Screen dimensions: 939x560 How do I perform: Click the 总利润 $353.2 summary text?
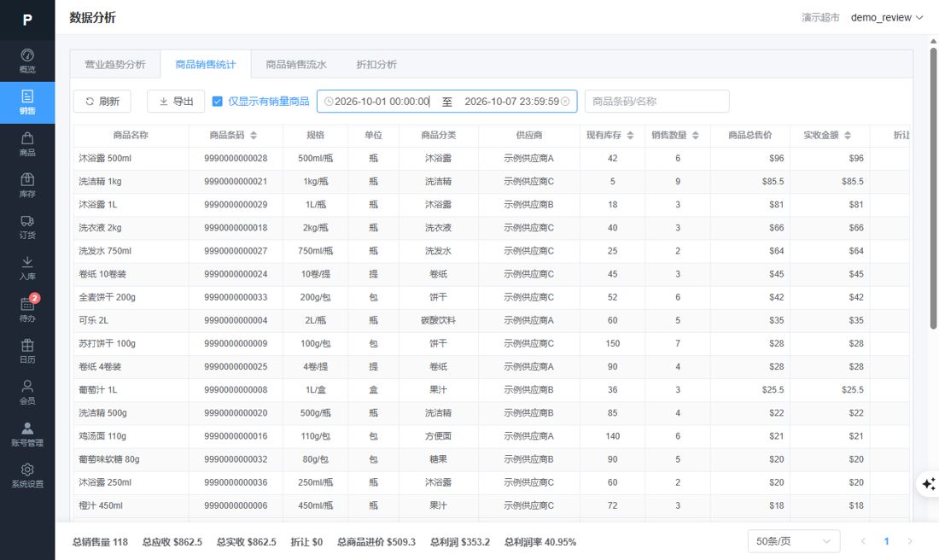pyautogui.click(x=460, y=542)
